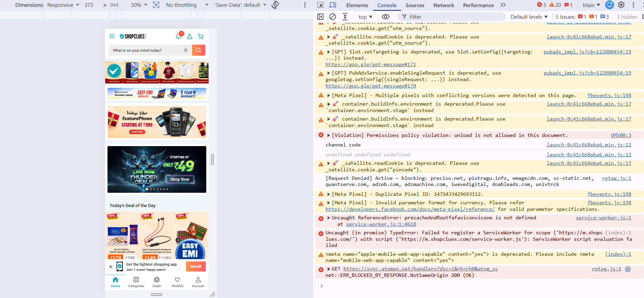Image resolution: width=644 pixels, height=298 pixels.
Task: Expand the Permissions policy violation error
Action: click(x=328, y=135)
